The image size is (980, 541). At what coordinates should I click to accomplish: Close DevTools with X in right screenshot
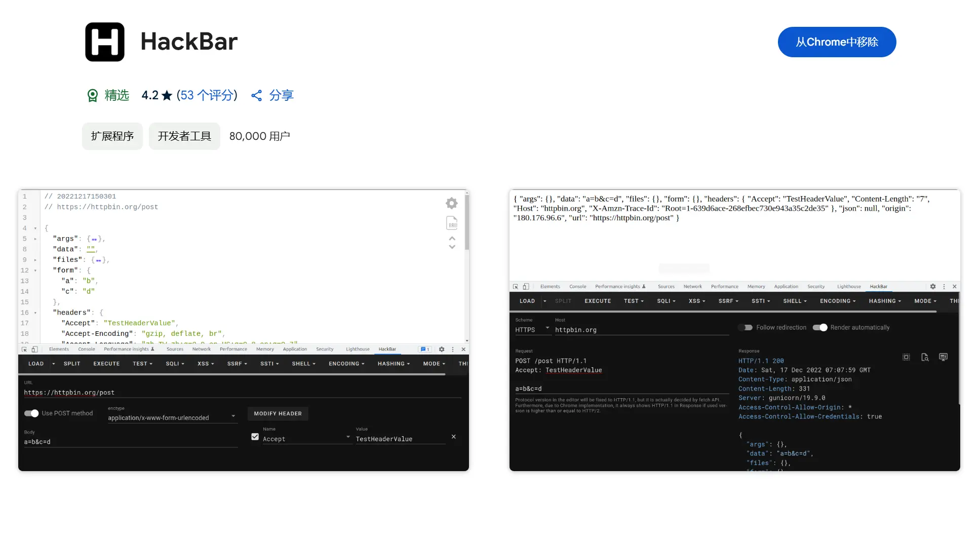tap(955, 287)
